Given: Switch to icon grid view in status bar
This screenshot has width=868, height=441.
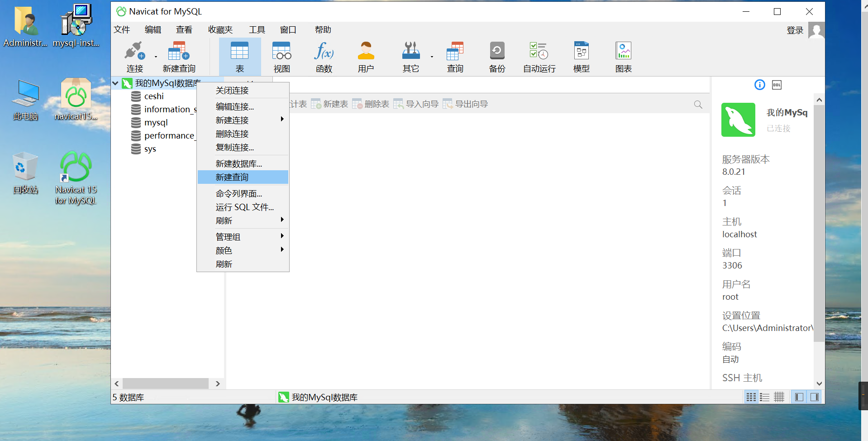Looking at the screenshot, I should (x=751, y=397).
